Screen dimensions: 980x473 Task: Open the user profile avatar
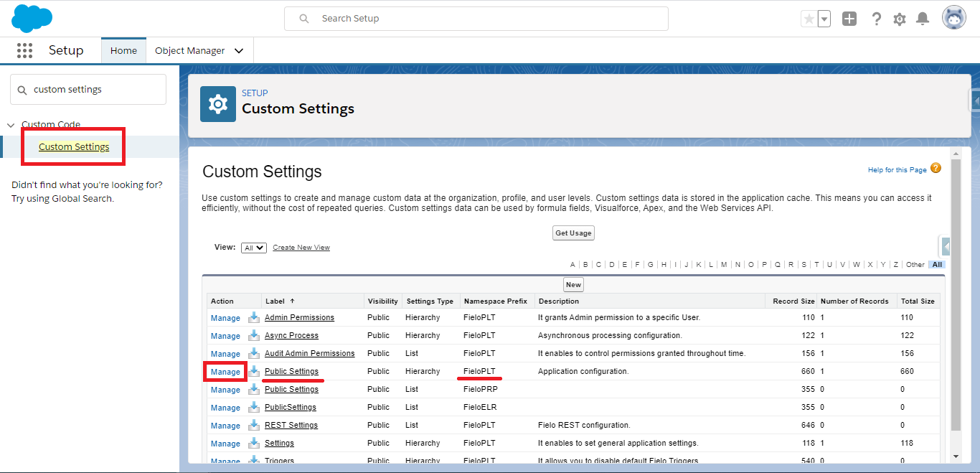954,18
